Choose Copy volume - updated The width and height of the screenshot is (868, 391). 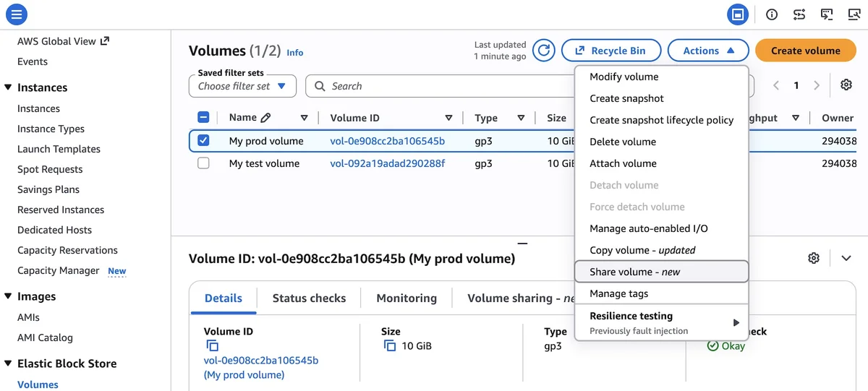click(x=661, y=250)
